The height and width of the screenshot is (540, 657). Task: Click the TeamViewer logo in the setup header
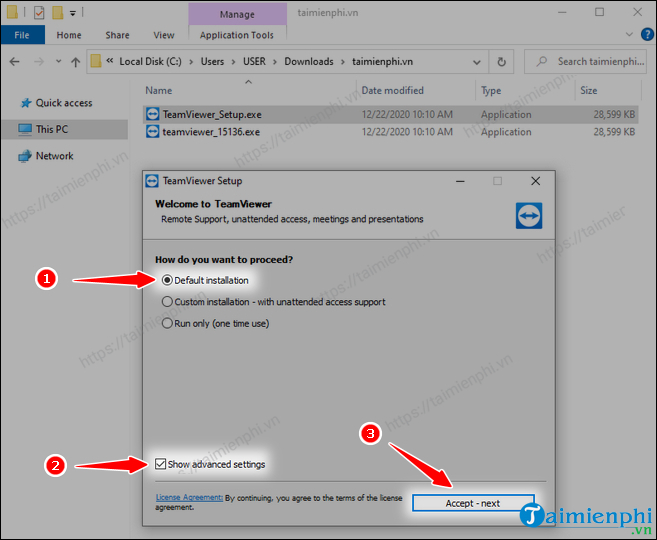(529, 216)
